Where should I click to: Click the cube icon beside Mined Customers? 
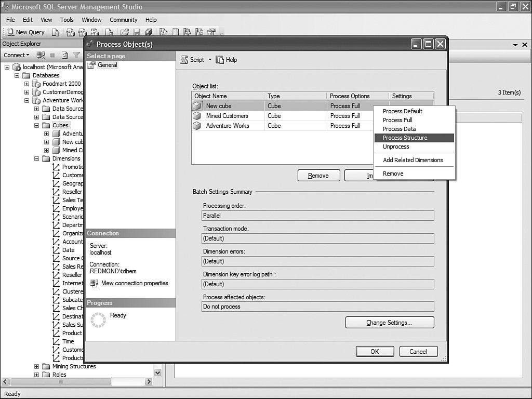click(197, 116)
